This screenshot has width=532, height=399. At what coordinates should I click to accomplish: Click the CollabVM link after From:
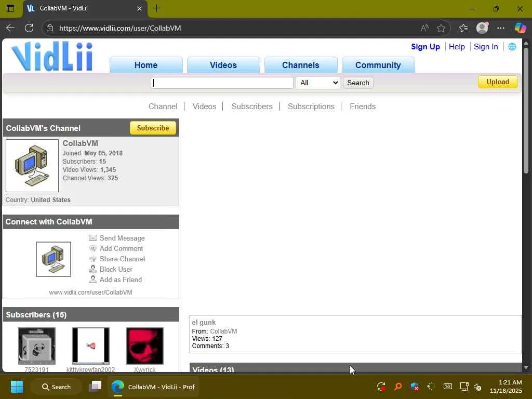click(223, 331)
